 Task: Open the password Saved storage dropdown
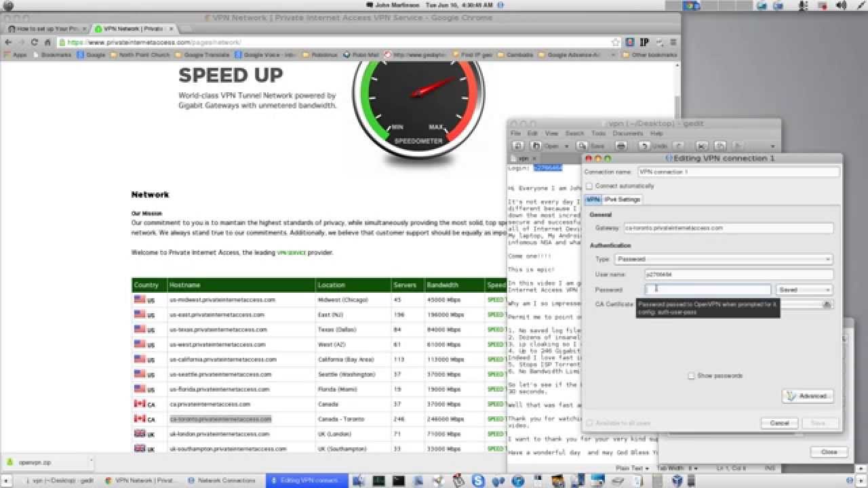(x=804, y=289)
